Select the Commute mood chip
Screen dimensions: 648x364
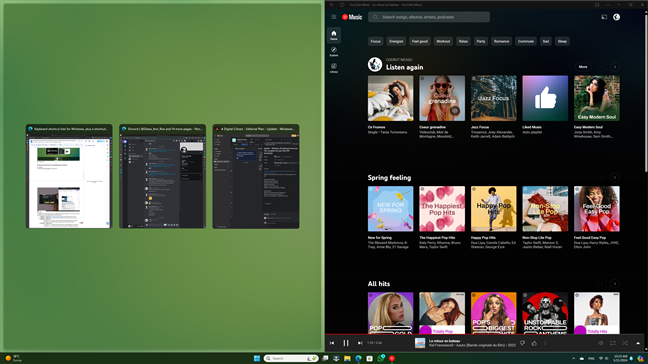click(526, 41)
